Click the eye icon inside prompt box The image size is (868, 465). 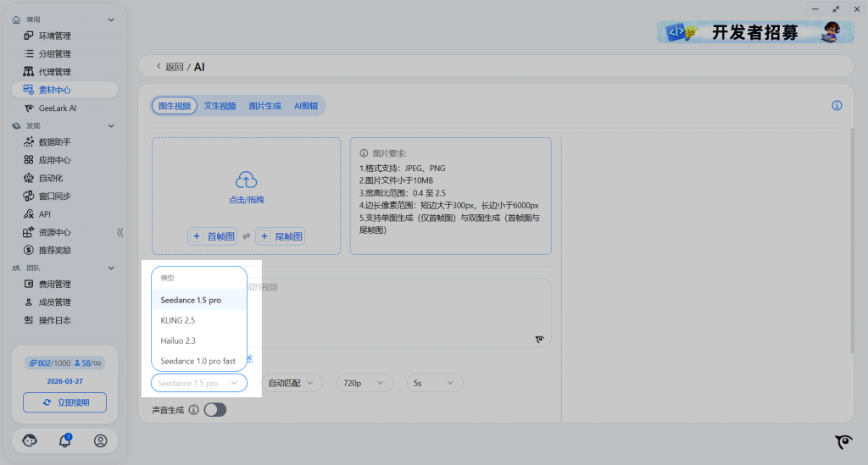(x=539, y=339)
